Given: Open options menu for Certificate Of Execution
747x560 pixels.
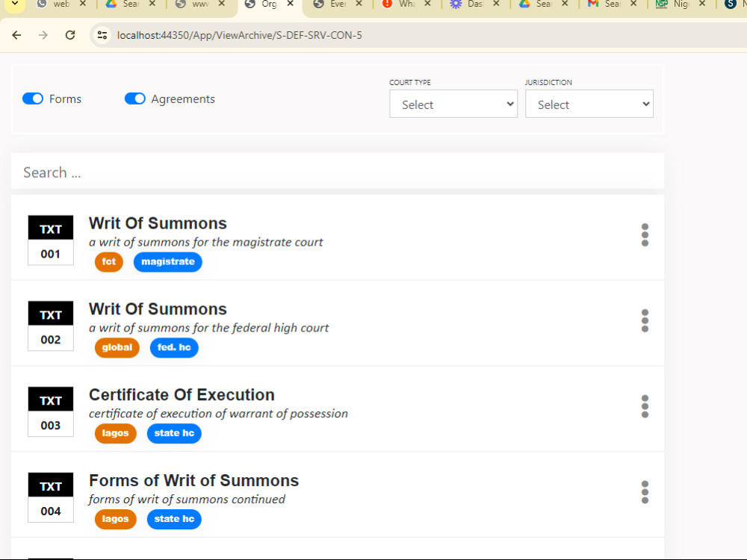Looking at the screenshot, I should tap(645, 406).
